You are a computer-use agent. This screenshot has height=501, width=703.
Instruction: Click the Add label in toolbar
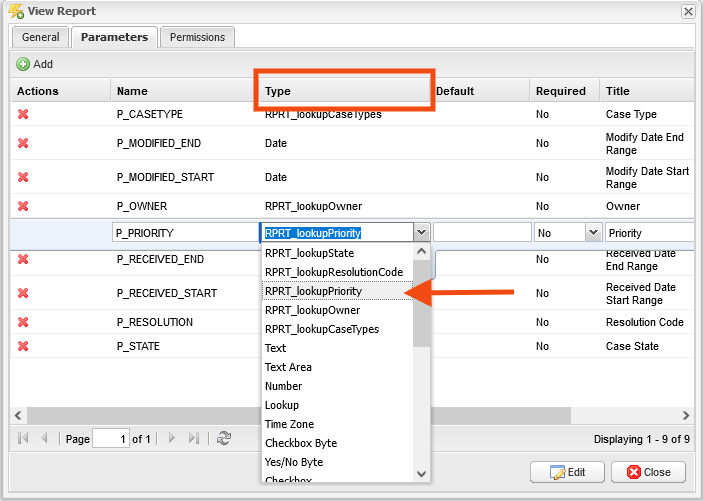(x=43, y=64)
